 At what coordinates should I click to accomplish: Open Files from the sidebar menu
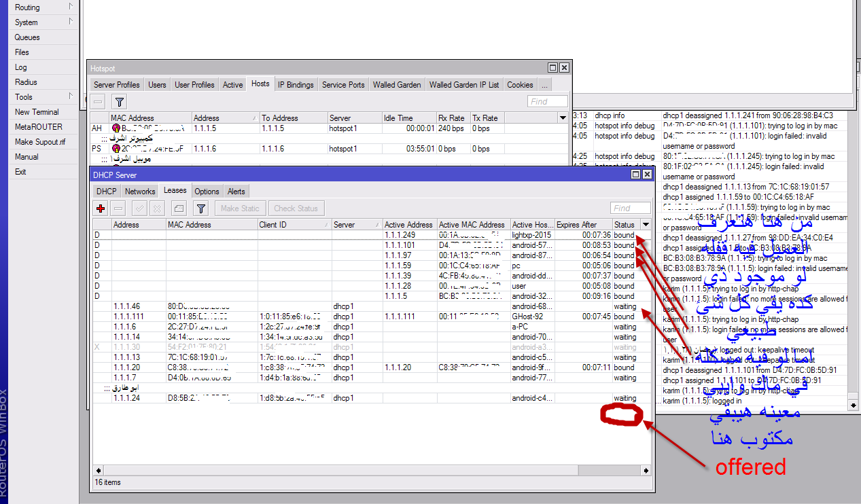(x=22, y=52)
